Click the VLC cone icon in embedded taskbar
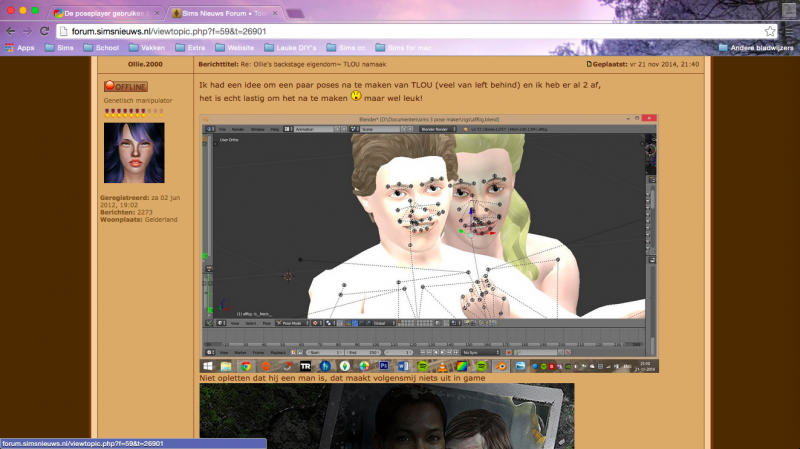This screenshot has width=800, height=449. [x=442, y=366]
